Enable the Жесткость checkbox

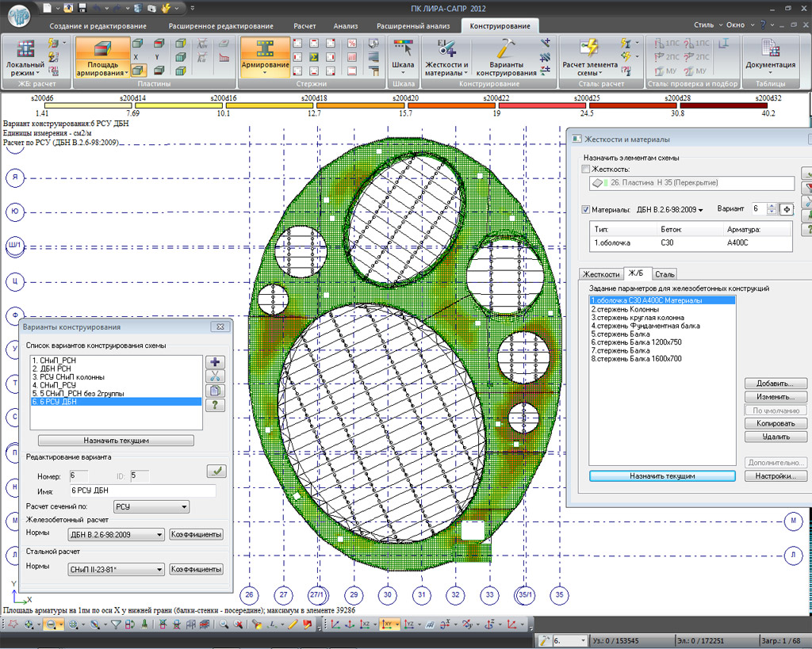586,170
